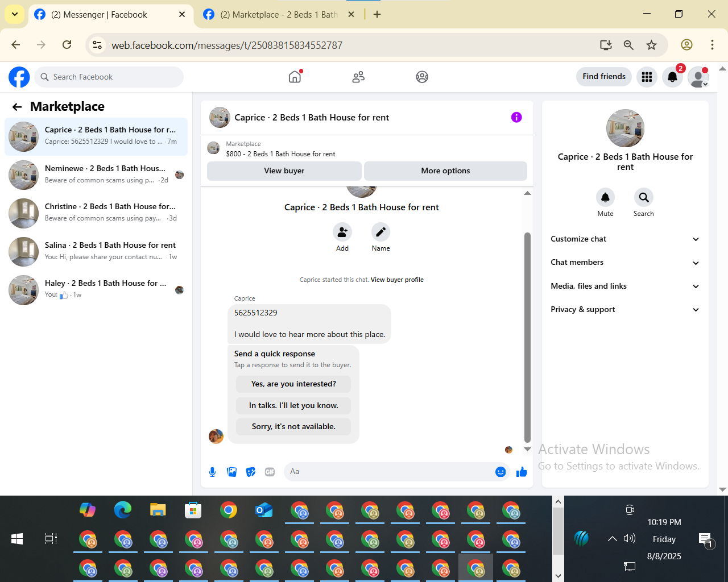728x582 pixels.
Task: Open the emoji picker in message box
Action: pos(500,472)
